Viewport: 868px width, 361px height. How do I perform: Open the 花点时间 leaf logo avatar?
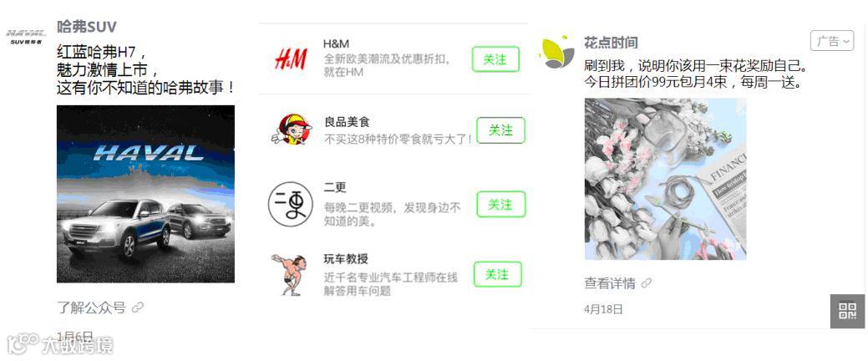click(557, 52)
